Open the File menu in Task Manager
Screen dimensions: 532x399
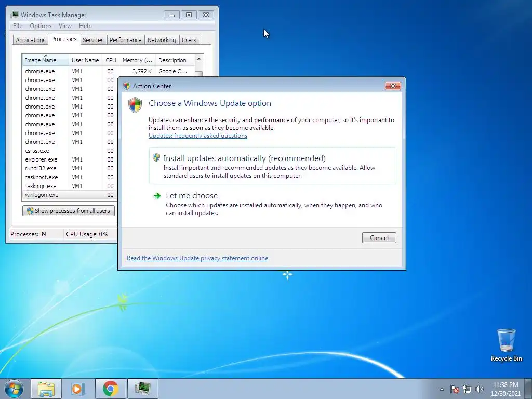tap(18, 26)
